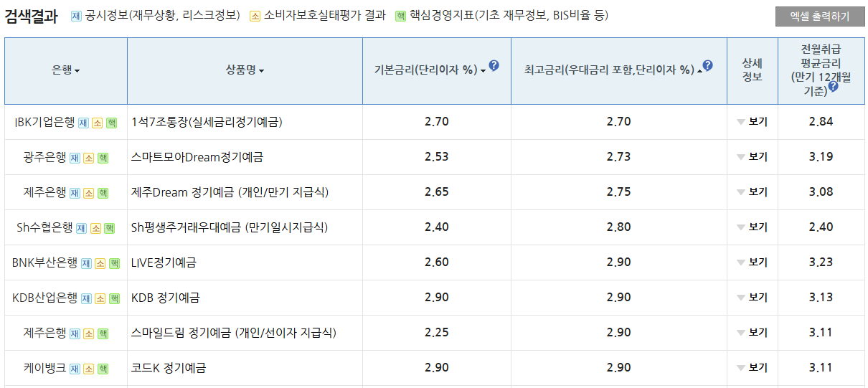868x388 pixels.
Task: Click bank name 케이뱅크
Action: 44,368
